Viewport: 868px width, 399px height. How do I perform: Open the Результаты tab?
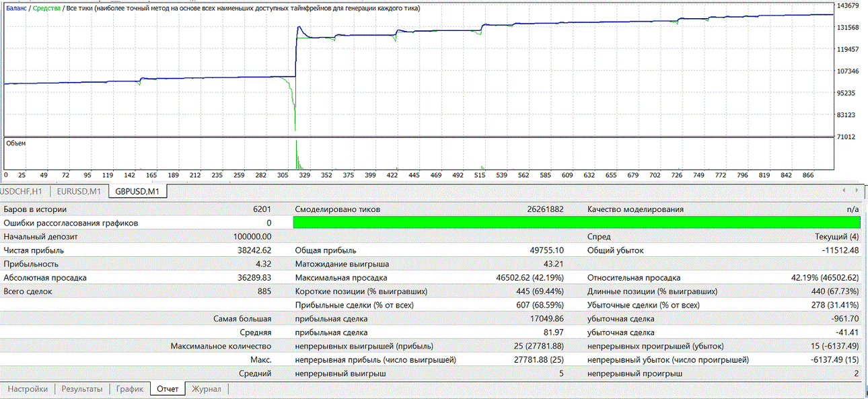pos(82,389)
